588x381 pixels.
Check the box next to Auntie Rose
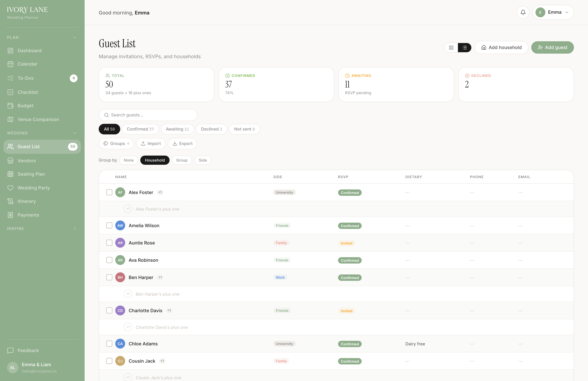pos(109,243)
